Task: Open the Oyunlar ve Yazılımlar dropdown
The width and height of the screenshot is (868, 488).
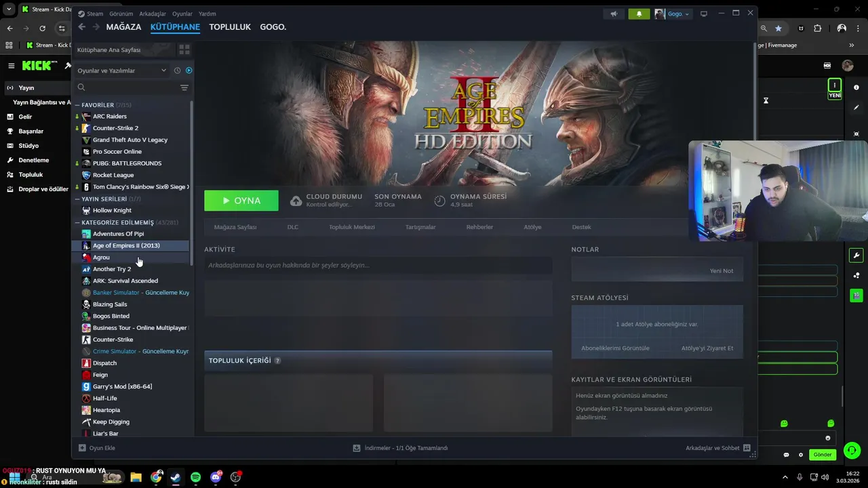Action: point(121,70)
